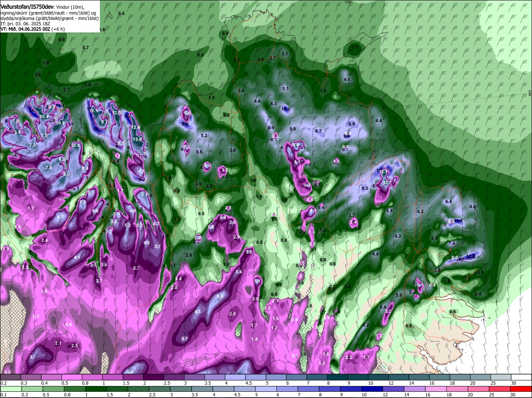
Task: Select the snow scale swatch between 8 and 9
Action: coord(337,377)
